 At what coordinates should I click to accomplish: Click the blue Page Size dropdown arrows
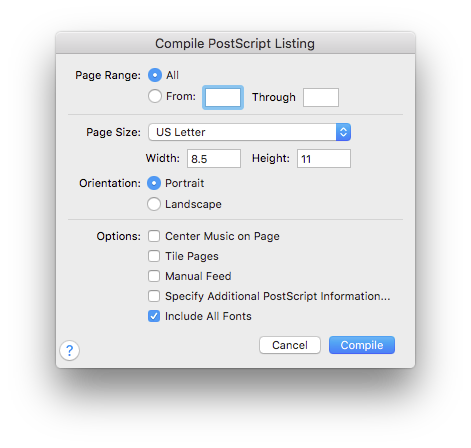pyautogui.click(x=343, y=132)
